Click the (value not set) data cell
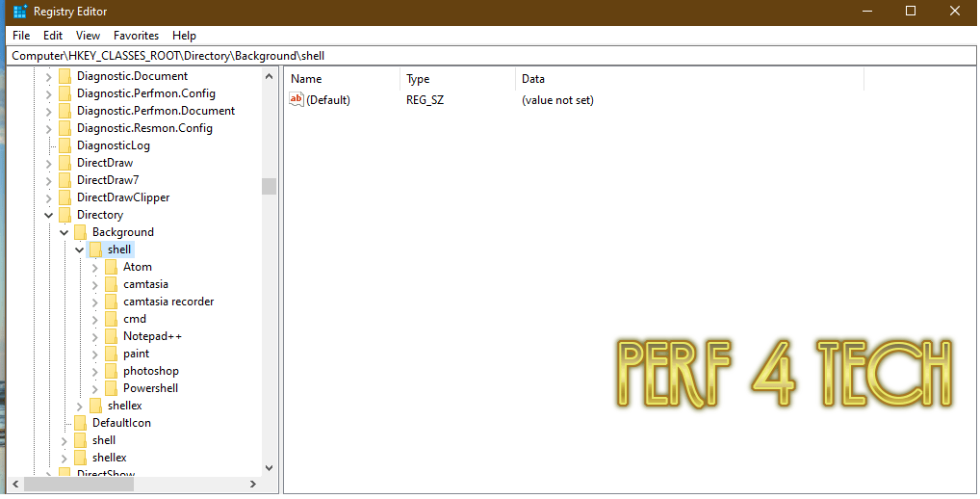The image size is (980, 499). (x=557, y=100)
